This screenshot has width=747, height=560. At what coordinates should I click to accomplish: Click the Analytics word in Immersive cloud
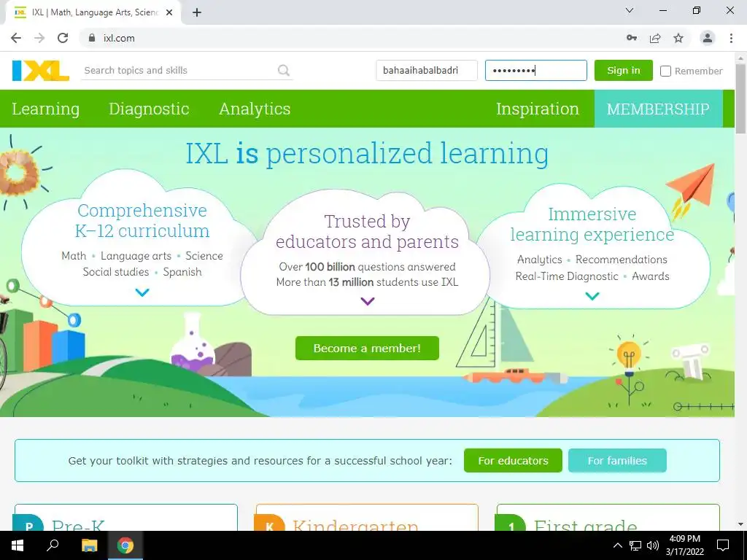point(539,260)
